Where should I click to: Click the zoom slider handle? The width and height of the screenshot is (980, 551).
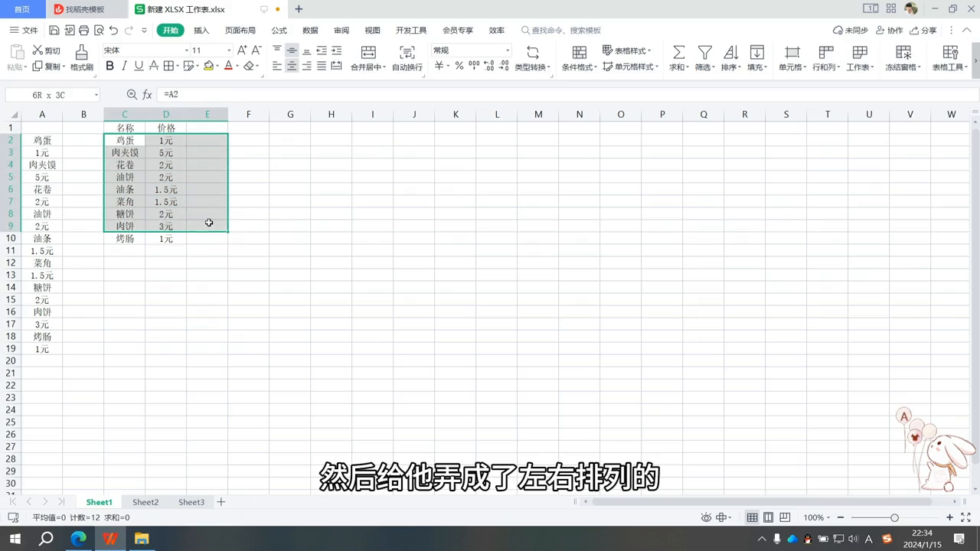894,518
